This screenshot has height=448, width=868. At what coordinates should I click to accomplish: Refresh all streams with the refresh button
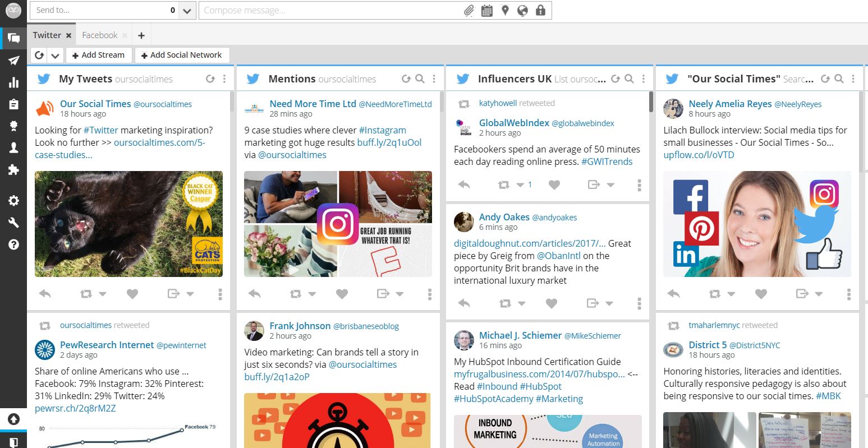39,55
